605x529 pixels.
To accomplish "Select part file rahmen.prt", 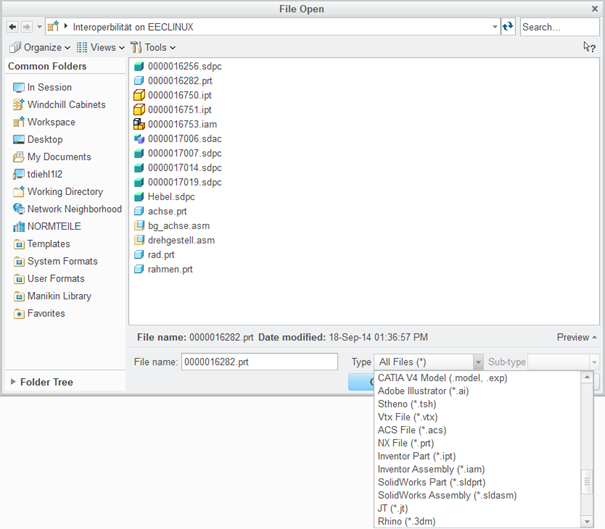I will (x=163, y=269).
